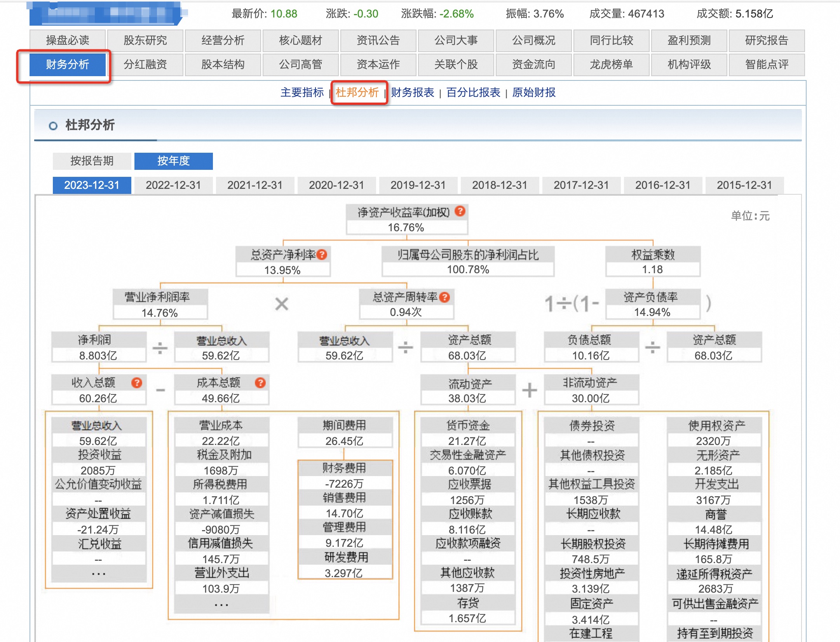Screen dimensions: 840x642
Task: Click 投资收益 value 2085万
Action: click(98, 471)
